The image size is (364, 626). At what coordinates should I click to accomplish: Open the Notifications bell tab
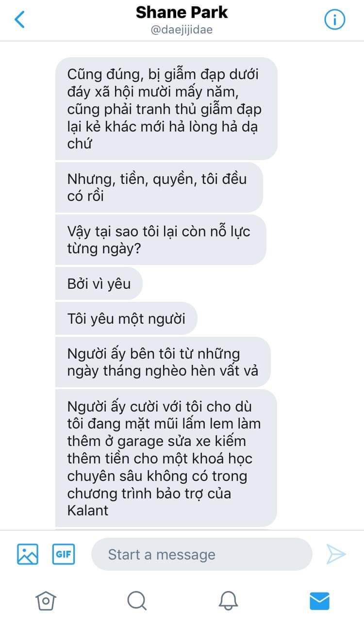pyautogui.click(x=228, y=601)
